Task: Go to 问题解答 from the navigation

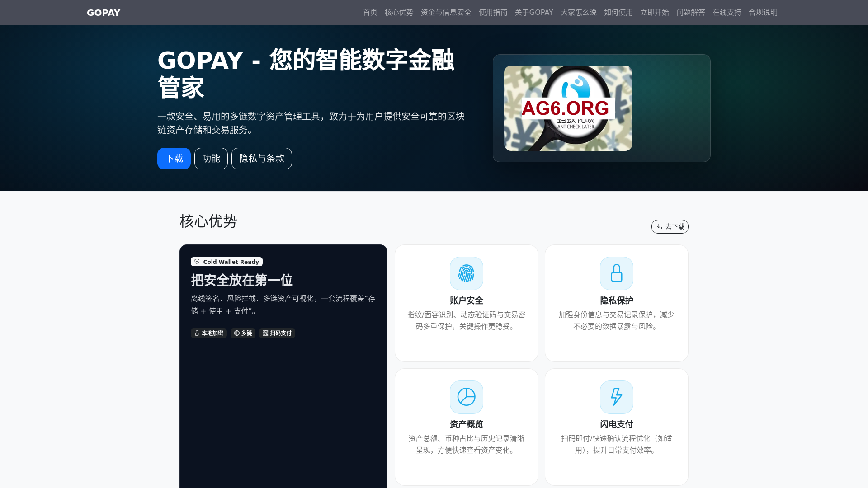Action: point(690,13)
